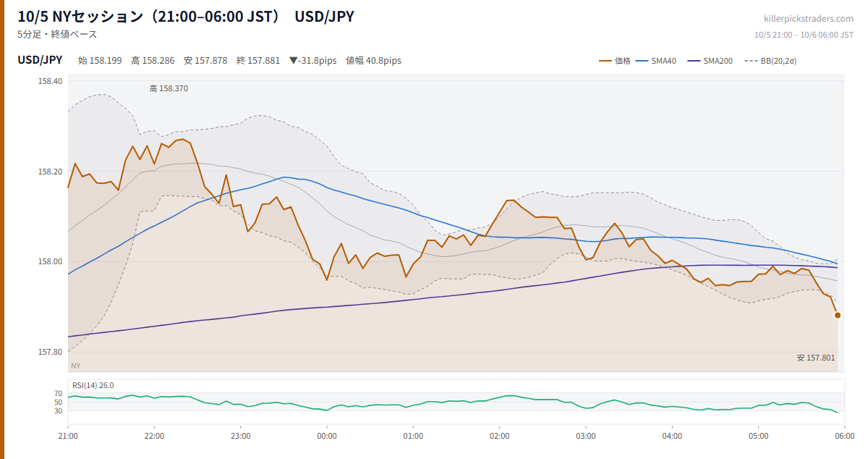868x459 pixels.
Task: Open the killerpickstraders.com link
Action: coord(809,19)
